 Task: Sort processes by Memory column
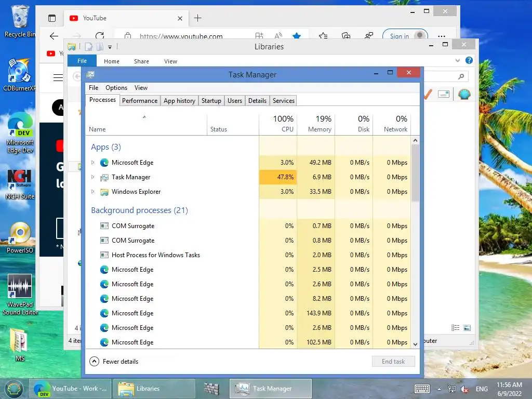[316, 124]
